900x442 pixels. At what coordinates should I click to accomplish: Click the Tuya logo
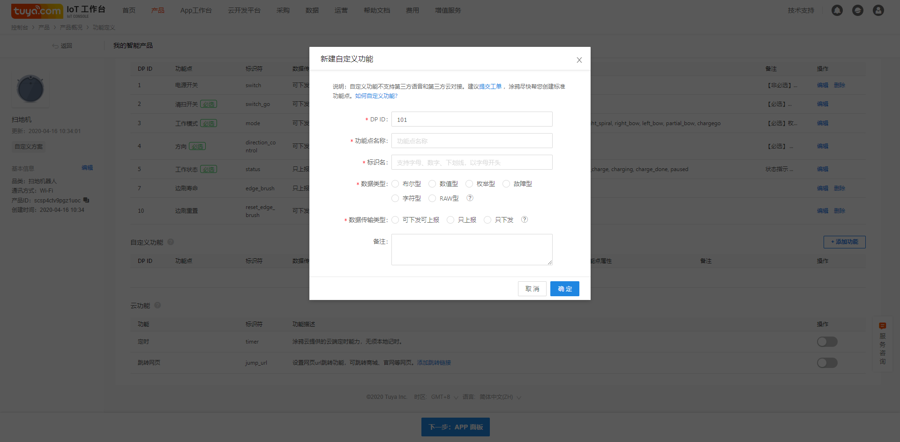37,10
